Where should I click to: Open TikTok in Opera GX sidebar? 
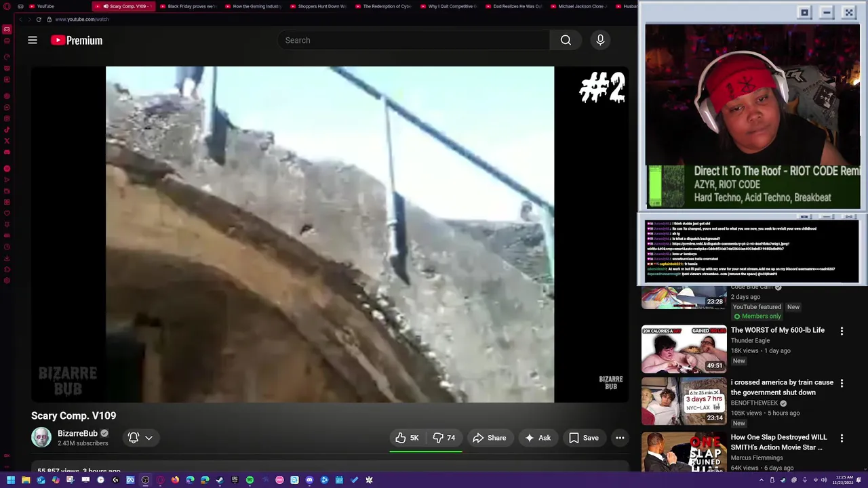(7, 129)
